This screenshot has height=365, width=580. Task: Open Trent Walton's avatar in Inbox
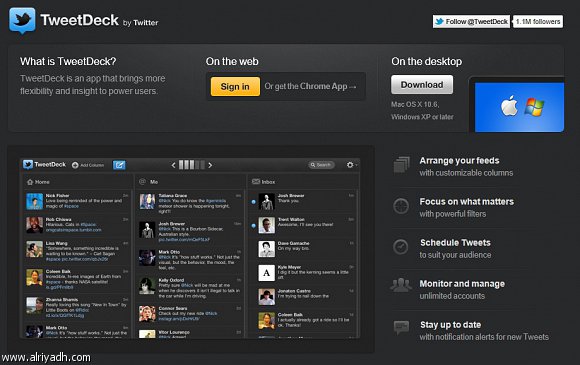267,225
